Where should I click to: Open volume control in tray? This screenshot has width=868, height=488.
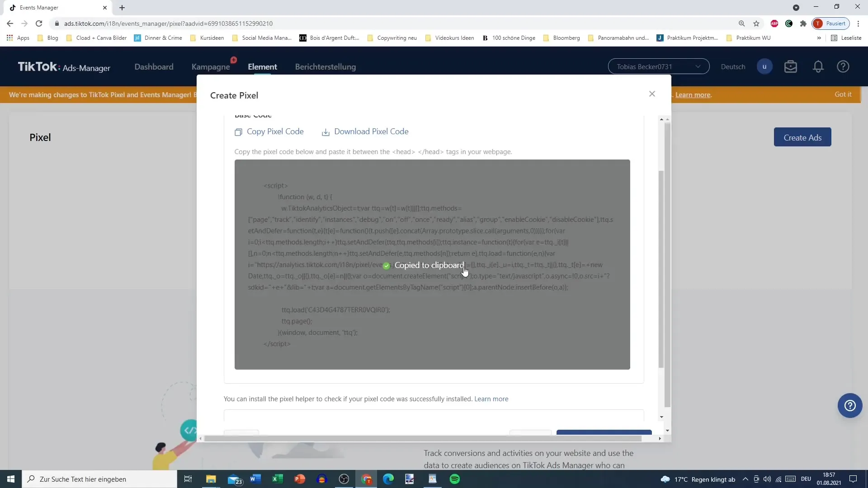click(x=767, y=479)
